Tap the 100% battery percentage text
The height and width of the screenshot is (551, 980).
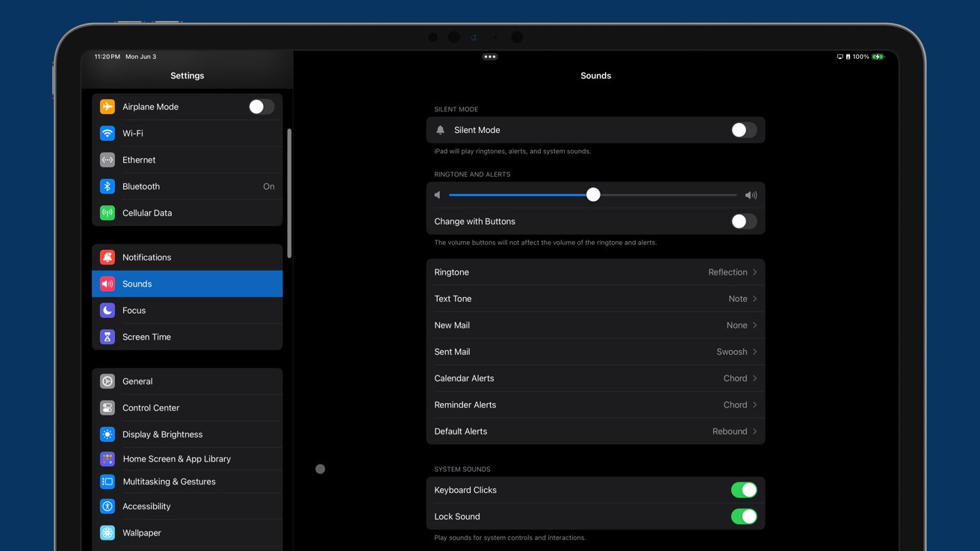pyautogui.click(x=861, y=57)
